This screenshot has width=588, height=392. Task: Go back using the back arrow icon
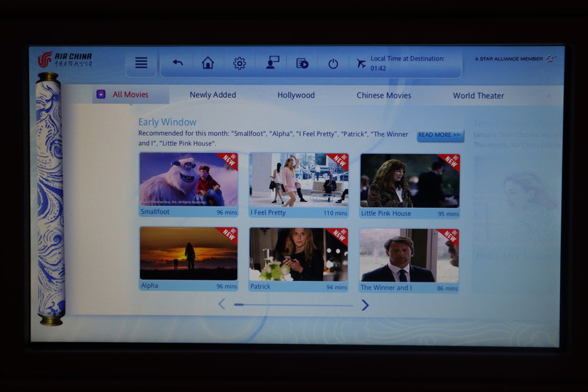tap(177, 63)
